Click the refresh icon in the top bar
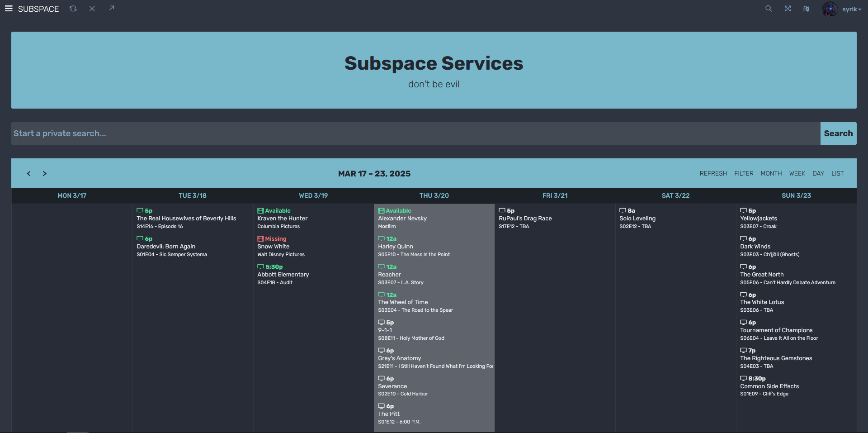Image resolution: width=868 pixels, height=433 pixels. 73,9
